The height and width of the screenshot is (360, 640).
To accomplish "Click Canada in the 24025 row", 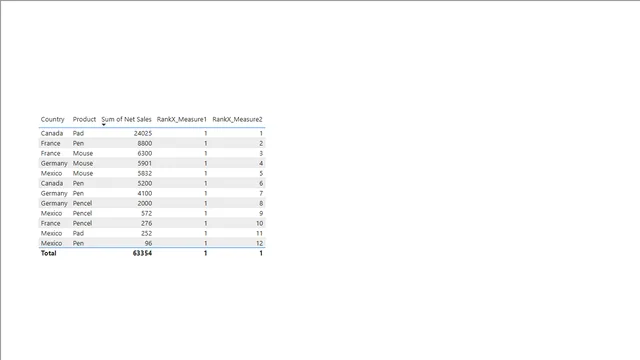I will click(x=52, y=133).
